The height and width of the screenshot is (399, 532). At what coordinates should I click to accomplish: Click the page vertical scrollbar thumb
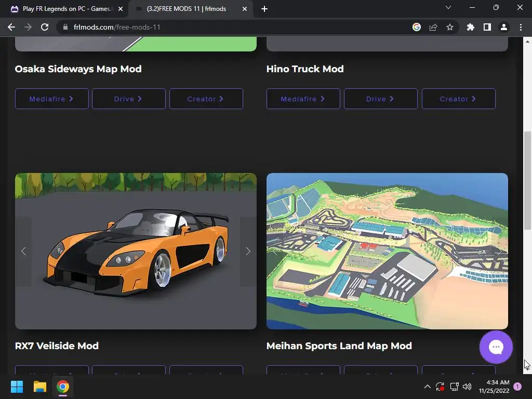coord(527,180)
